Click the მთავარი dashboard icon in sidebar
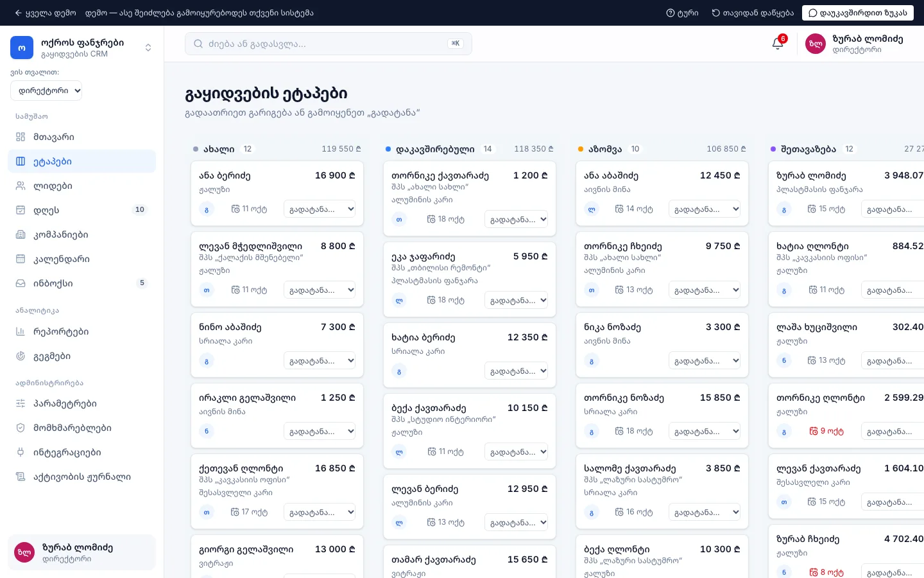924x578 pixels. 21,137
